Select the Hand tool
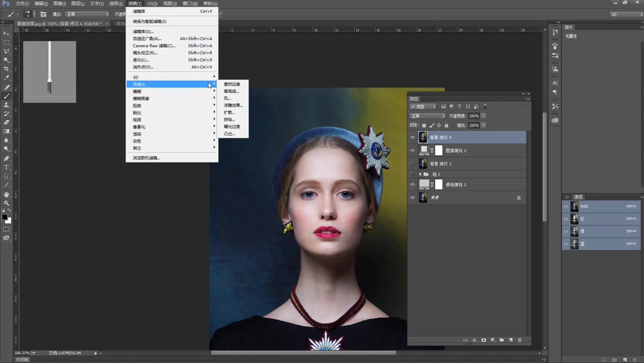The height and width of the screenshot is (363, 644). coord(7,194)
